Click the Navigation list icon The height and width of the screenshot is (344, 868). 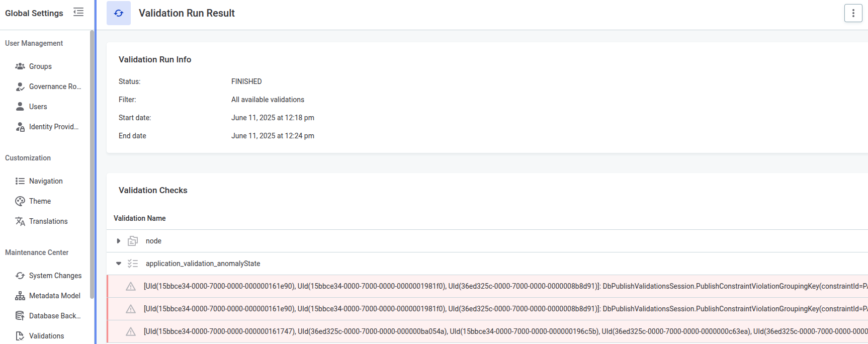click(x=20, y=181)
